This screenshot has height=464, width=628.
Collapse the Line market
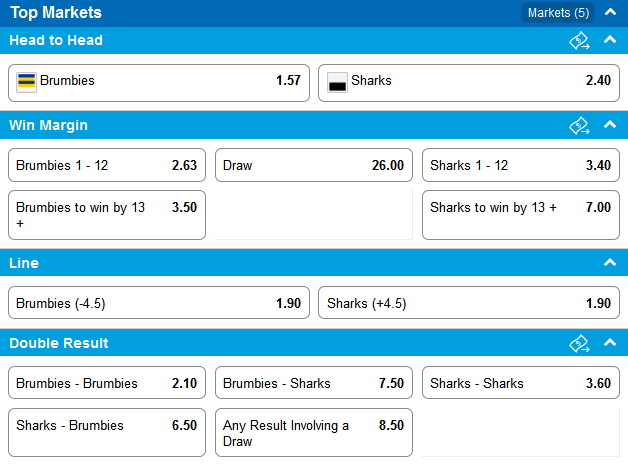click(x=610, y=262)
